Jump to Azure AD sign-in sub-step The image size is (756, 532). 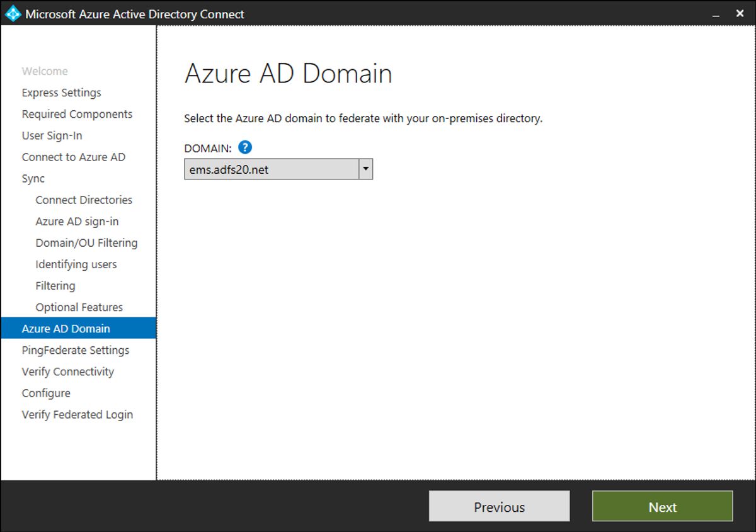(x=77, y=221)
